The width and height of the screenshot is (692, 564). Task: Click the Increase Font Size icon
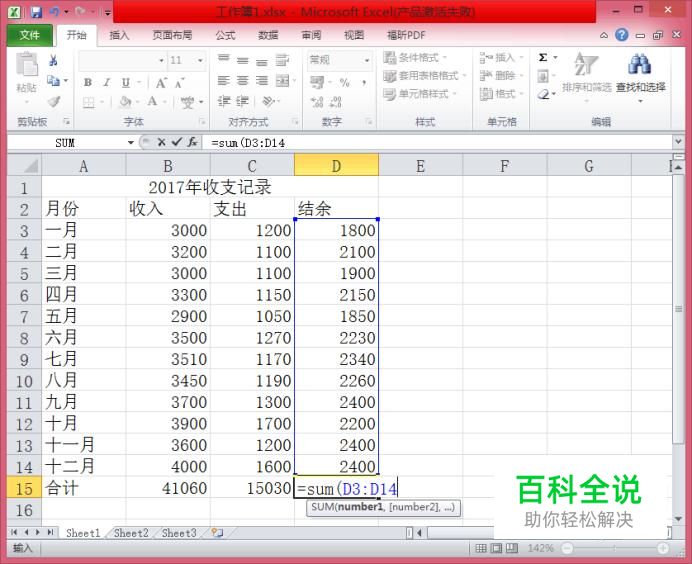tap(161, 83)
